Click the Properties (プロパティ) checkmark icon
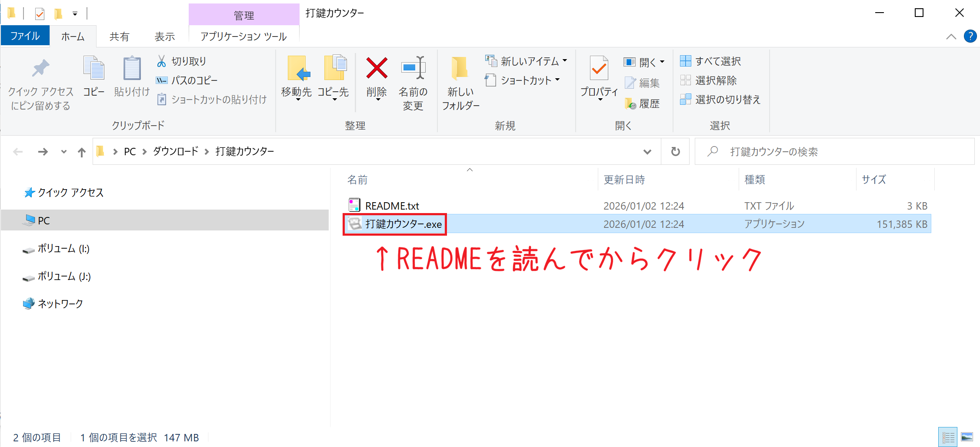Viewport: 980px width, 447px height. click(x=599, y=68)
